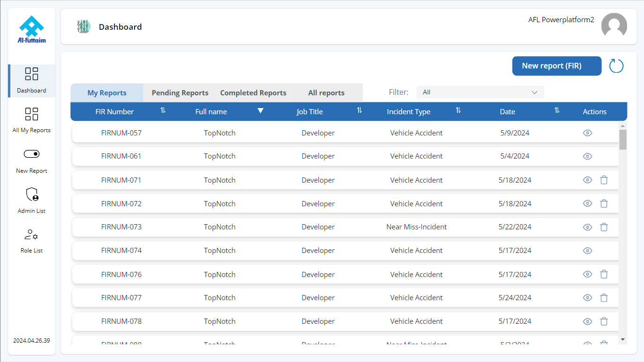The image size is (644, 362).
Task: Select FIRNUM-057 cell
Action: pos(121,133)
